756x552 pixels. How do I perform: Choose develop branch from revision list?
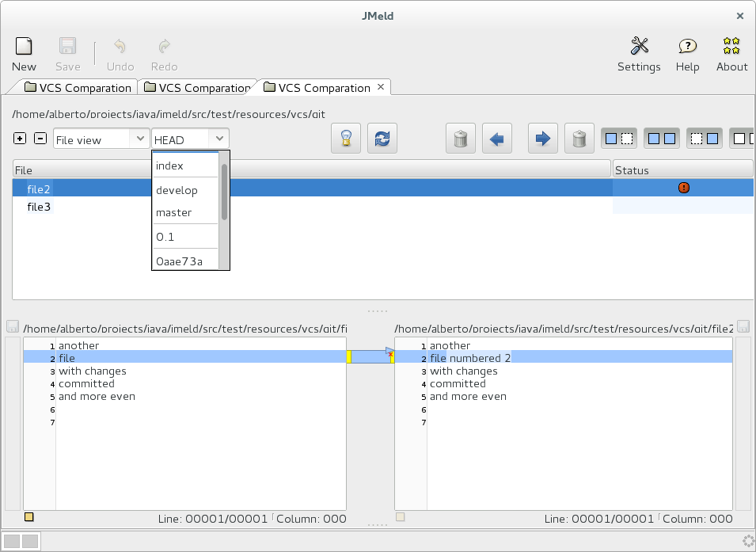(185, 190)
